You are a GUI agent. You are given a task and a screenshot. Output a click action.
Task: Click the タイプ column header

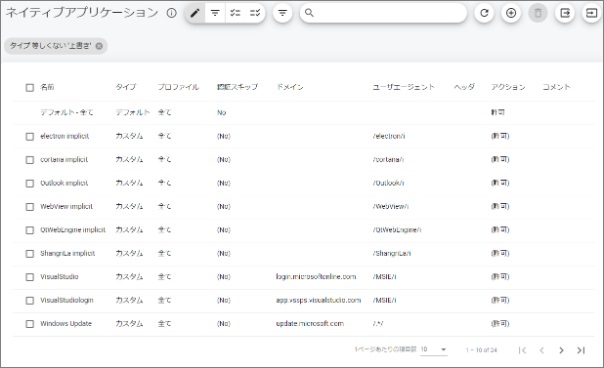[x=126, y=87]
